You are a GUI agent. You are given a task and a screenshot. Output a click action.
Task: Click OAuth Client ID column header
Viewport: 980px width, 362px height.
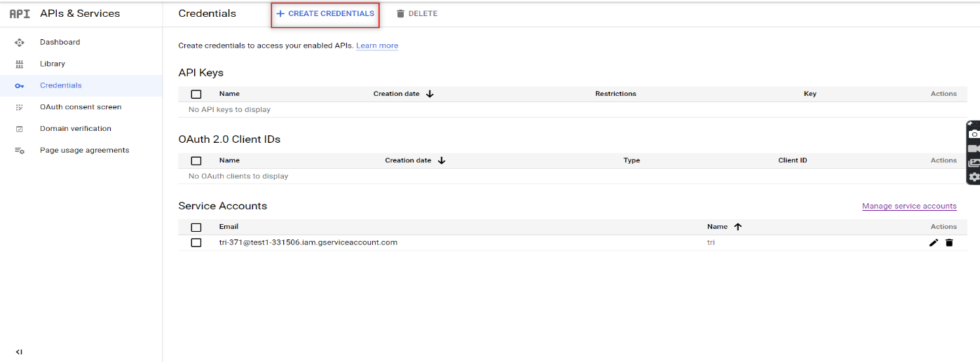tap(793, 160)
